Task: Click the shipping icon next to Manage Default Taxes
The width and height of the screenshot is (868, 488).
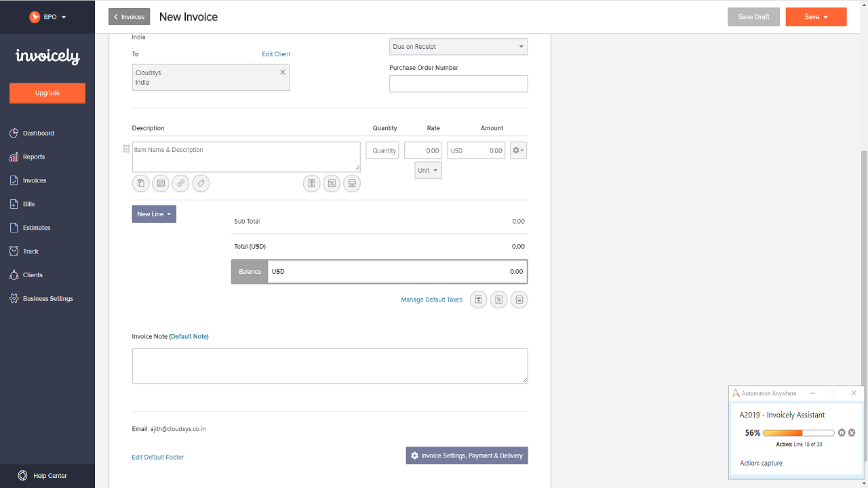Action: (519, 300)
